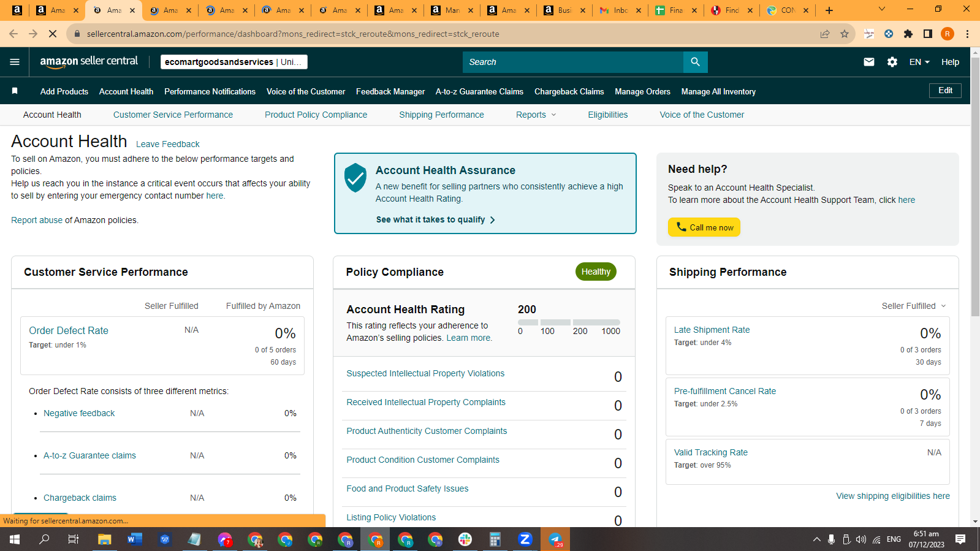Viewport: 980px width, 551px height.
Task: Open Telegram from the taskbar
Action: [x=555, y=539]
